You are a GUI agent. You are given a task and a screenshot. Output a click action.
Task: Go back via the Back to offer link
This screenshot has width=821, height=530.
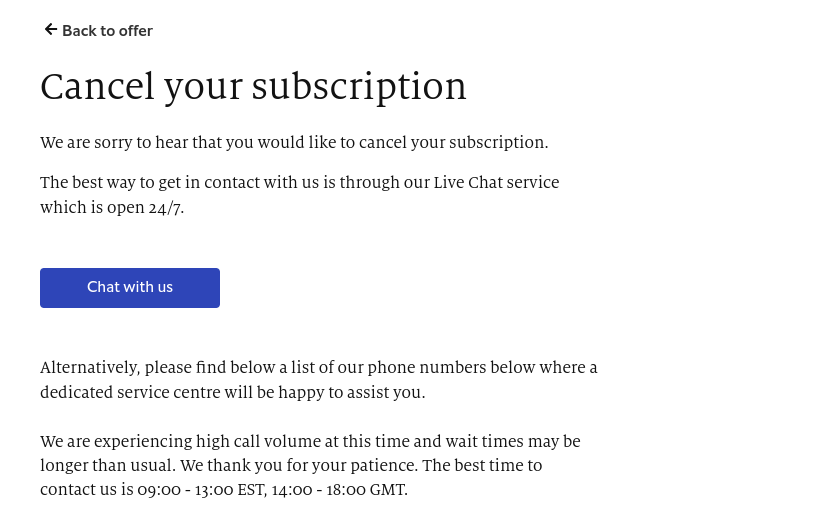98,30
